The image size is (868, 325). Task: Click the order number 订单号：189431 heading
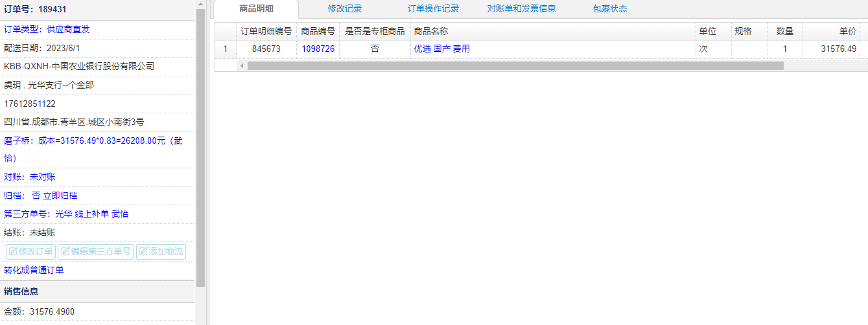(x=35, y=10)
